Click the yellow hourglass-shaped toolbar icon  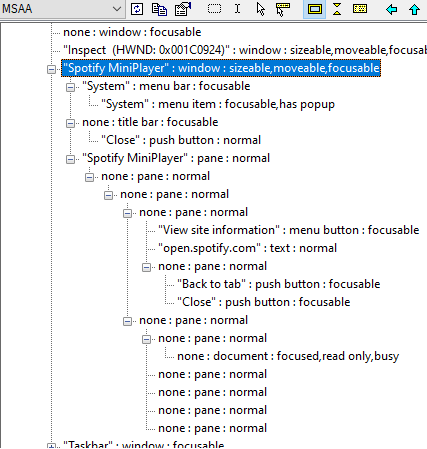tap(337, 9)
